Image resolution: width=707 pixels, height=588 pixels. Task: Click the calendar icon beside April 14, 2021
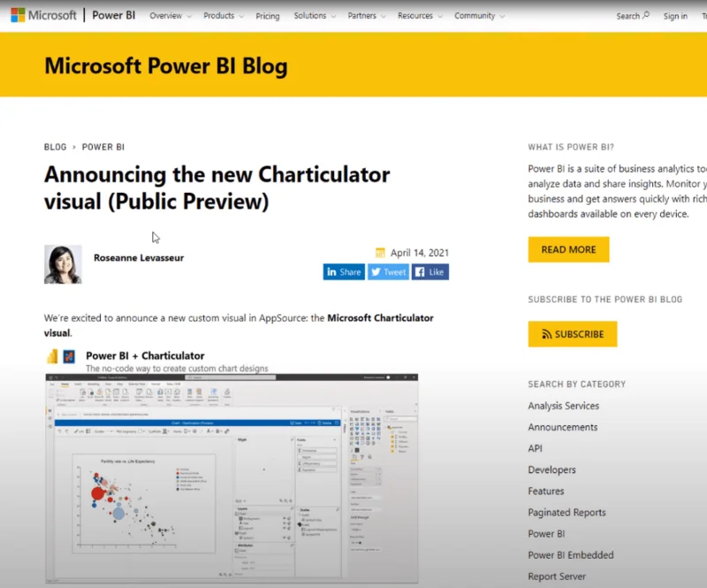tap(380, 253)
